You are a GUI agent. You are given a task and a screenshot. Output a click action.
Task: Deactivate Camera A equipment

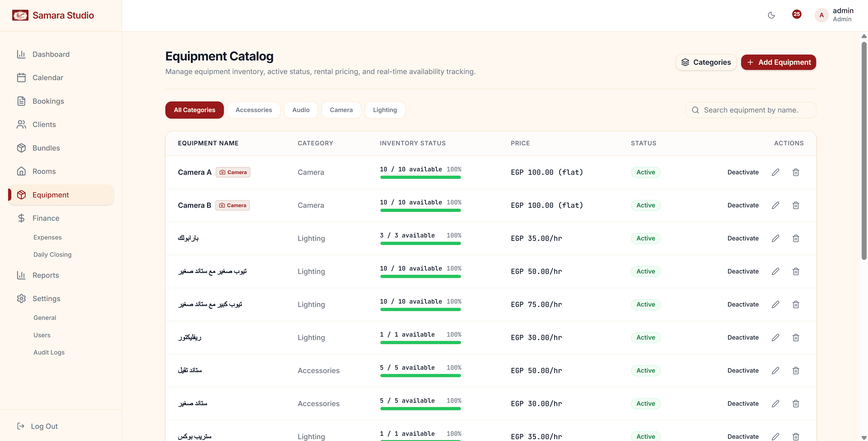tap(743, 173)
